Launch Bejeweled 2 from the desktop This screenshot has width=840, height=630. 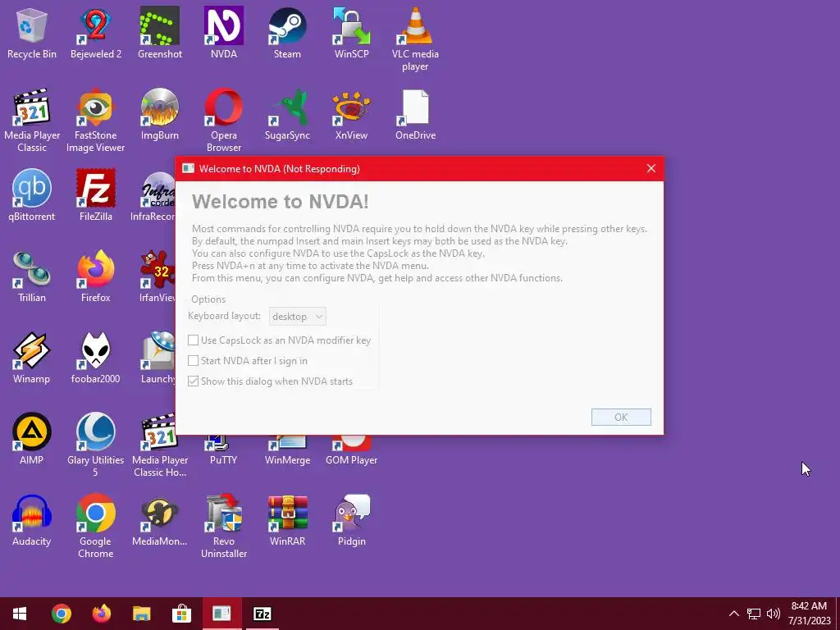[x=96, y=33]
